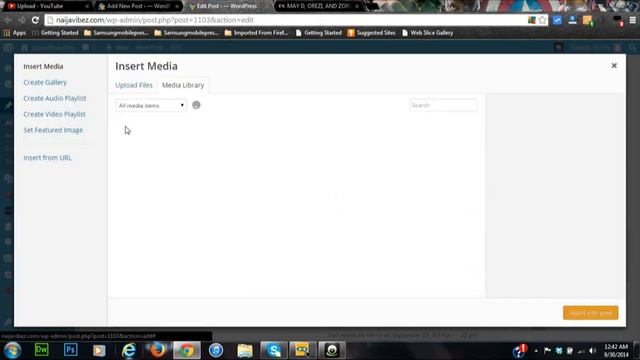
Task: Switch to the Add New Post browser tab
Action: pos(138,6)
